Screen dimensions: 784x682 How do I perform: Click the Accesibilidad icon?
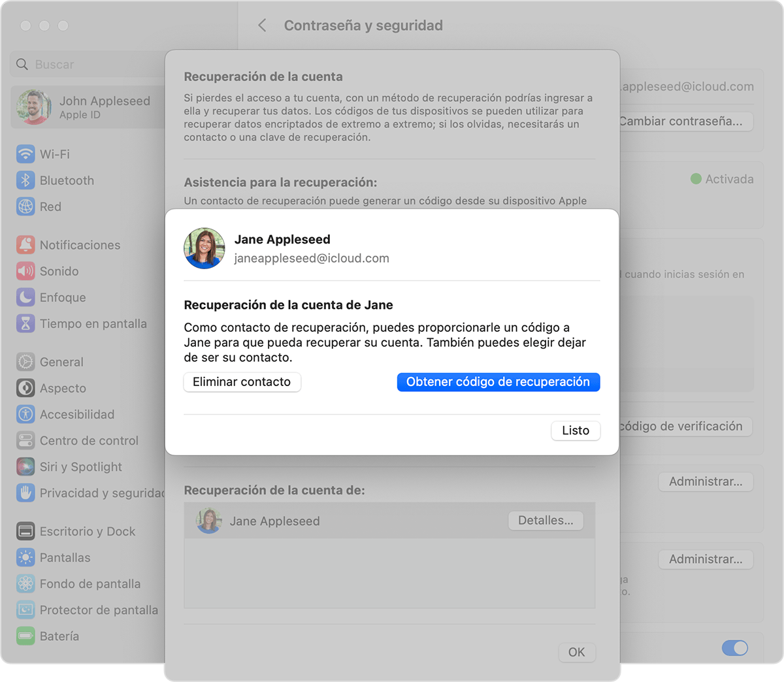tap(25, 414)
